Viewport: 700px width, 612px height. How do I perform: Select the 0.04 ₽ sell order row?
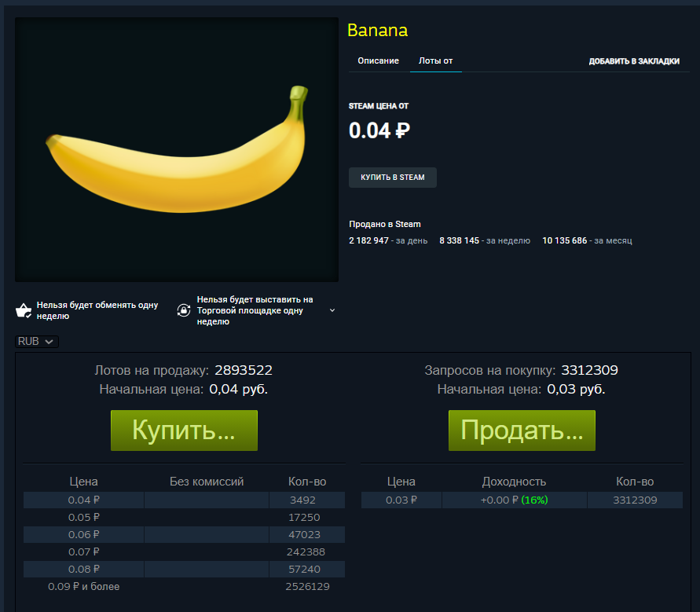[x=184, y=500]
